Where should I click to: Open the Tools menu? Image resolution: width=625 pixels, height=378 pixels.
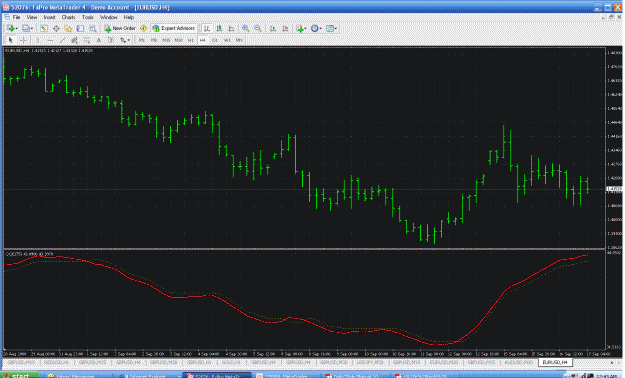tap(88, 17)
